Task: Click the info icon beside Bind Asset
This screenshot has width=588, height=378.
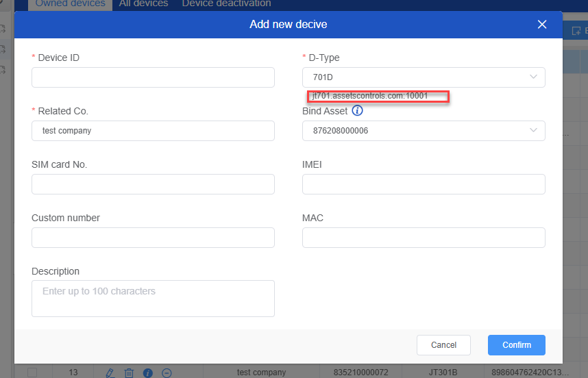Action: pos(357,111)
